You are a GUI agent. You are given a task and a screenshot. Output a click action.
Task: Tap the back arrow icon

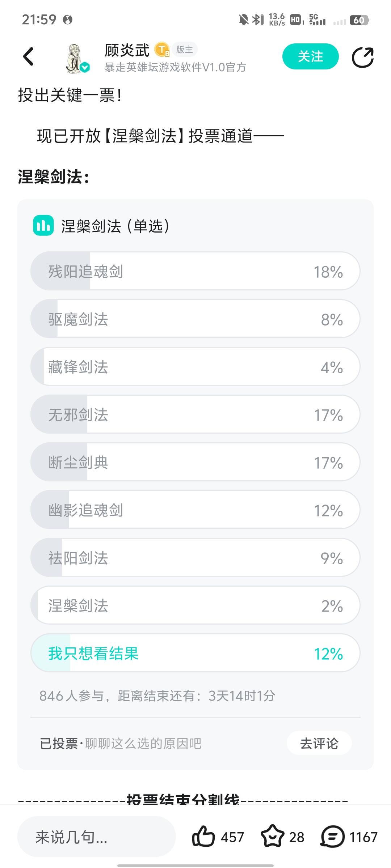tap(28, 57)
